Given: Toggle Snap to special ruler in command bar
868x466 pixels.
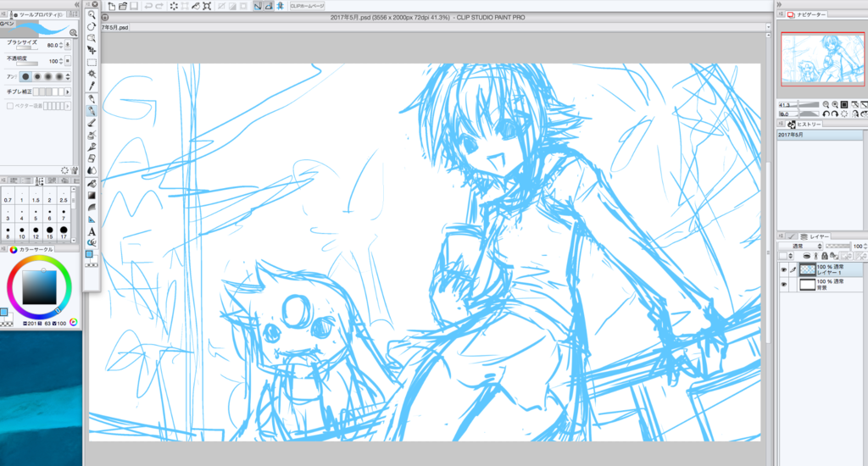Looking at the screenshot, I should [x=269, y=6].
